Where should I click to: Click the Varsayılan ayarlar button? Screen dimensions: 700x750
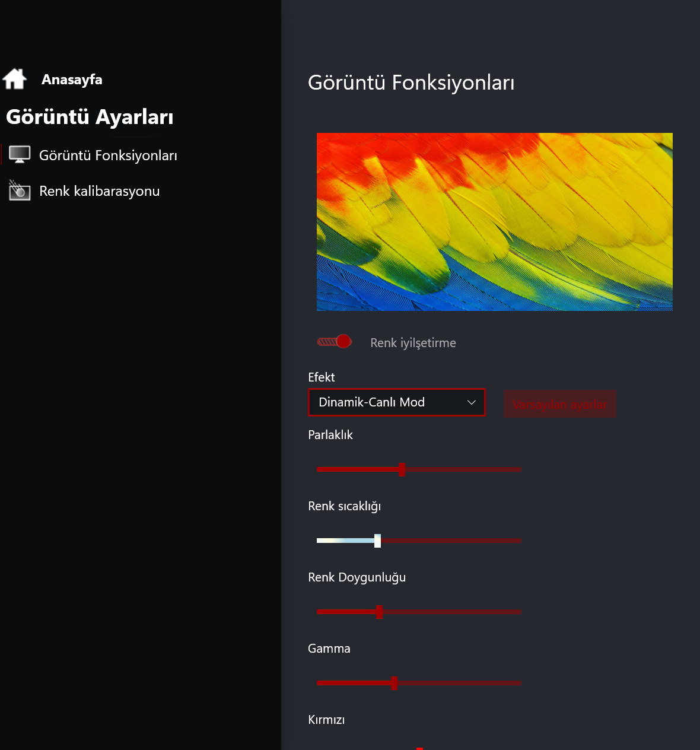(560, 404)
